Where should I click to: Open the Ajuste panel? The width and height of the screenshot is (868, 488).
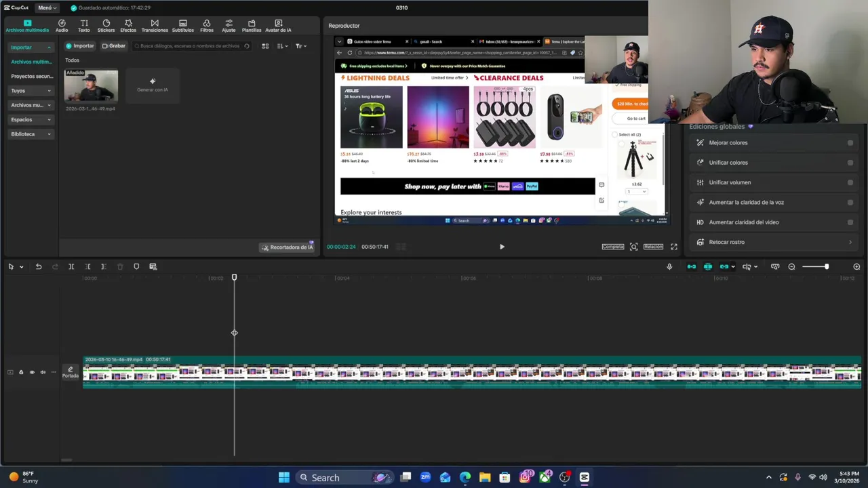229,26
